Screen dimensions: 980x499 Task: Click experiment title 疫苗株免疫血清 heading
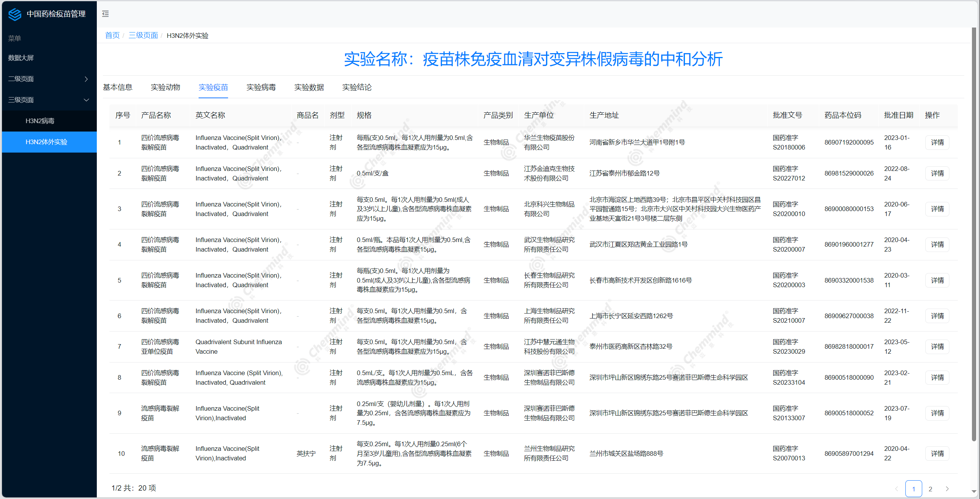533,59
